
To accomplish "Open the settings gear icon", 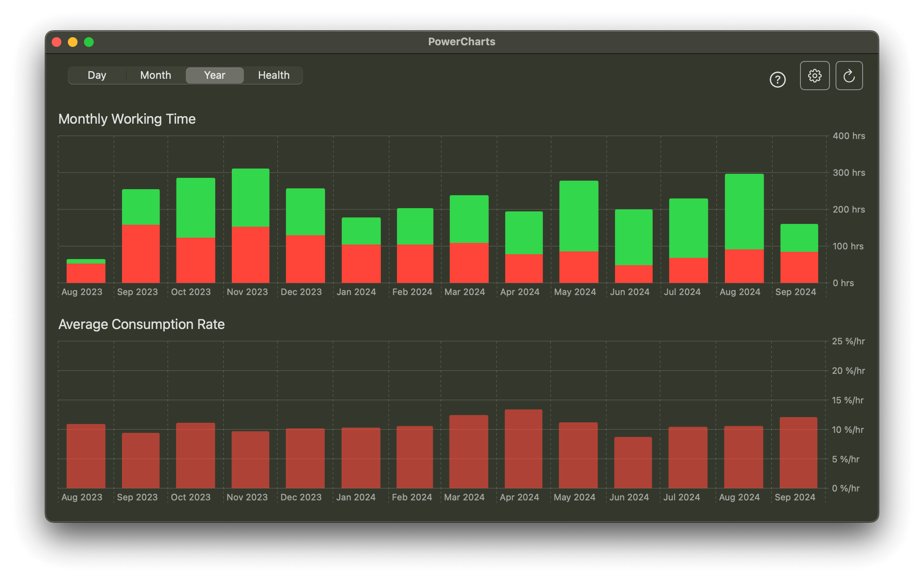I will [815, 76].
